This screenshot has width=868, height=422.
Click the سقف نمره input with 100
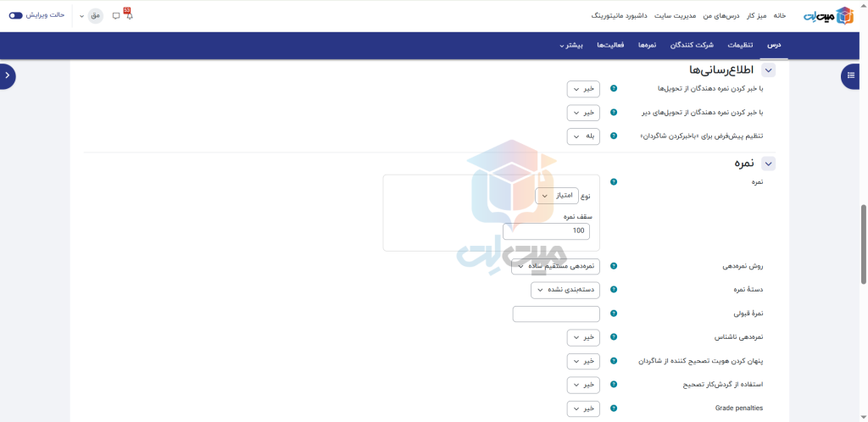click(x=547, y=231)
